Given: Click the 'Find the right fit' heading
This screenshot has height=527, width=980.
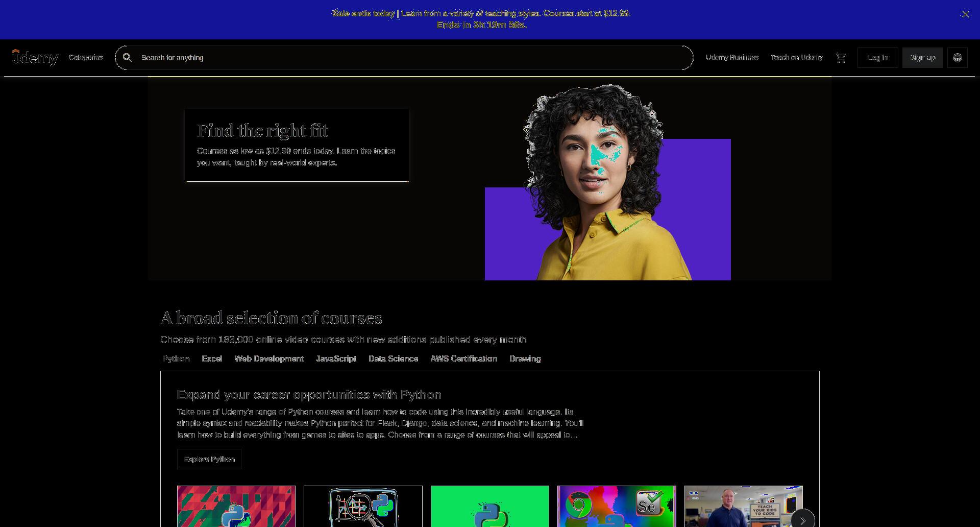Looking at the screenshot, I should pos(262,131).
